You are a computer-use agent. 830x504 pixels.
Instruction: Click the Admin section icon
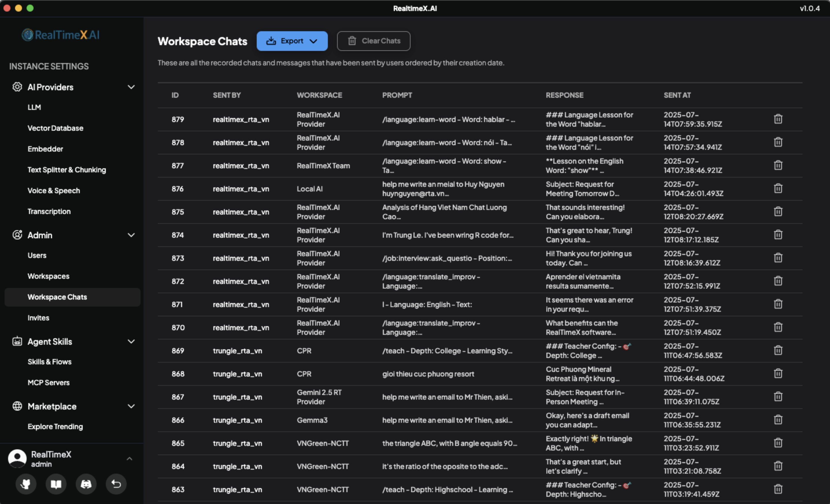pos(17,235)
